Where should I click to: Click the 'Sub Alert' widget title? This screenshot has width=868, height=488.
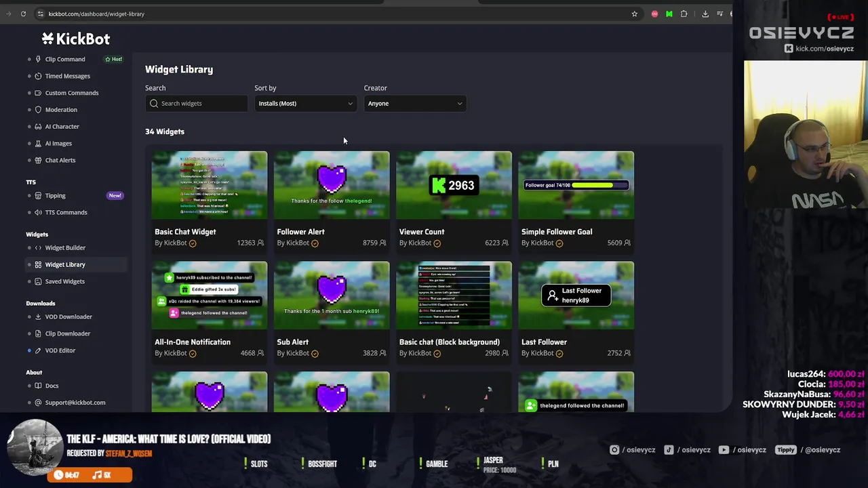tap(292, 342)
